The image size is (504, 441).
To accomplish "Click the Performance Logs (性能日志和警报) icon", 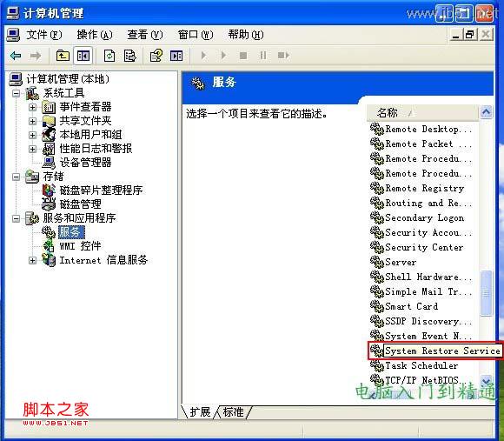I will [49, 149].
